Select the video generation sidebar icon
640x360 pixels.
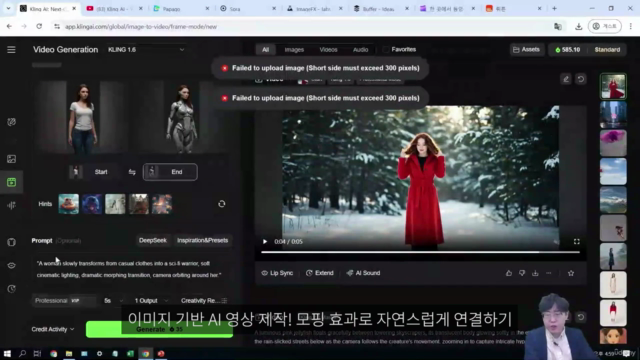coord(11,182)
